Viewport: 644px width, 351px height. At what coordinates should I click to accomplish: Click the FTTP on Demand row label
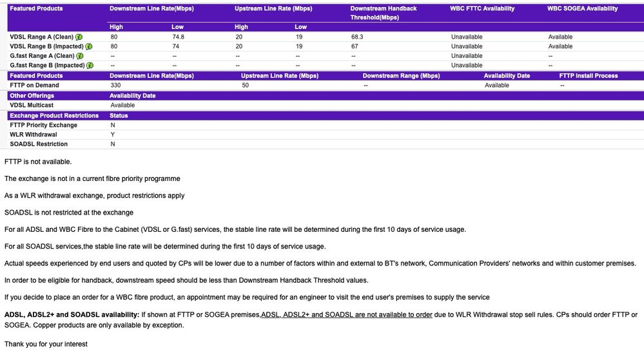click(x=34, y=85)
